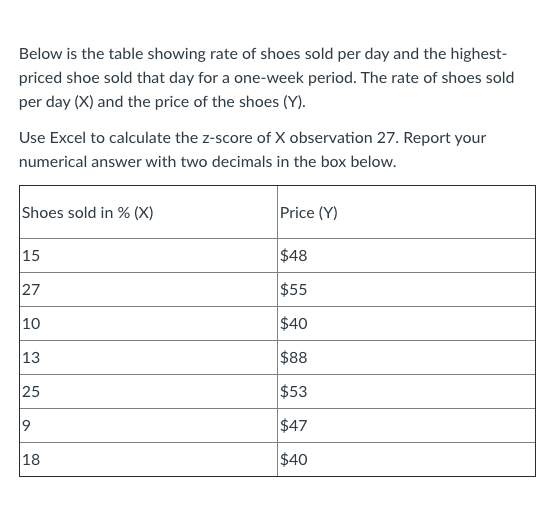Click the $53 price cell
This screenshot has width=548, height=508.
click(406, 391)
